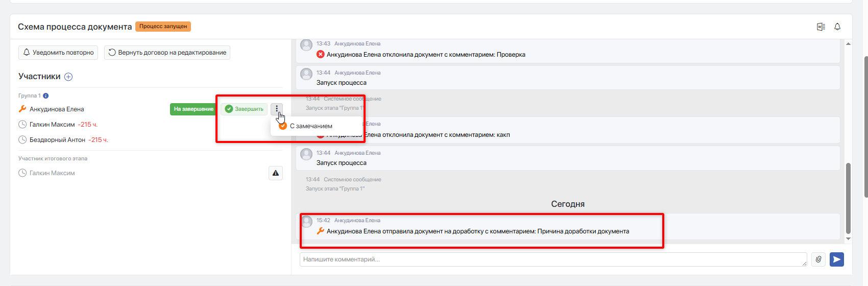Open the bell notifications icon
This screenshot has width=868, height=286.
click(837, 27)
